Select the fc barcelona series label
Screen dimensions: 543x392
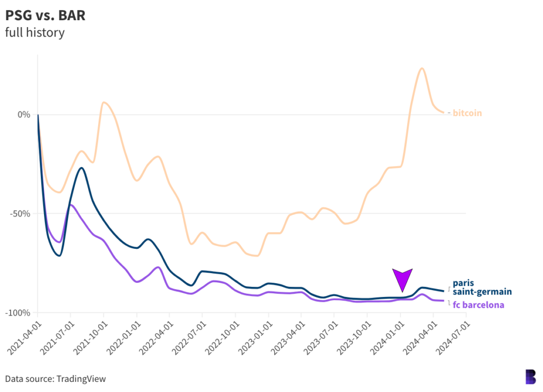(478, 304)
